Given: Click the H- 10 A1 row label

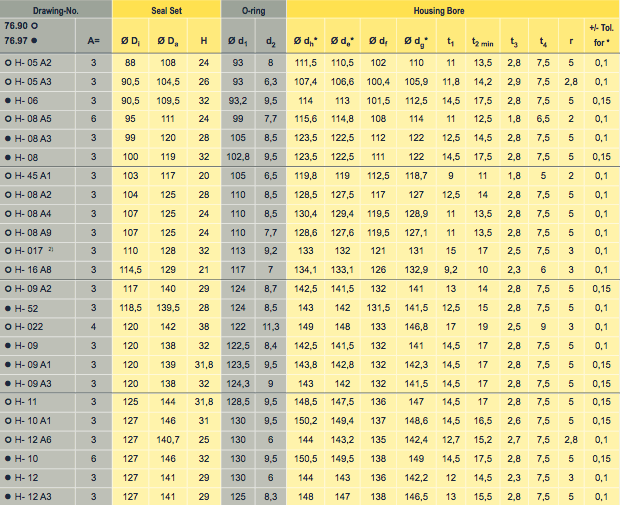Looking at the screenshot, I should (x=39, y=421).
